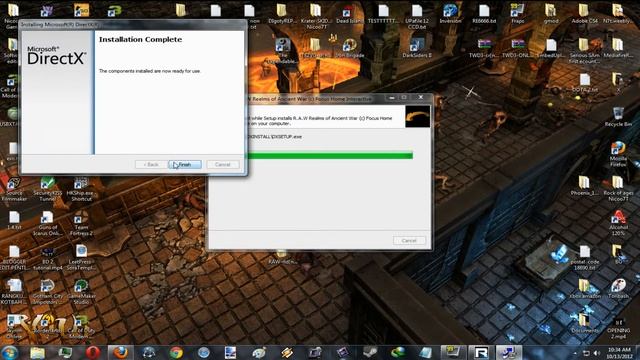This screenshot has width=640, height=360.
Task: Select the Alcohol 120% desktop shortcut
Action: point(618,223)
